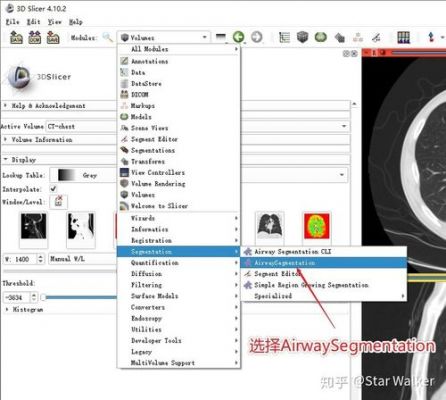
Task: Open the Modules combo box showing Volumes
Action: coord(163,37)
